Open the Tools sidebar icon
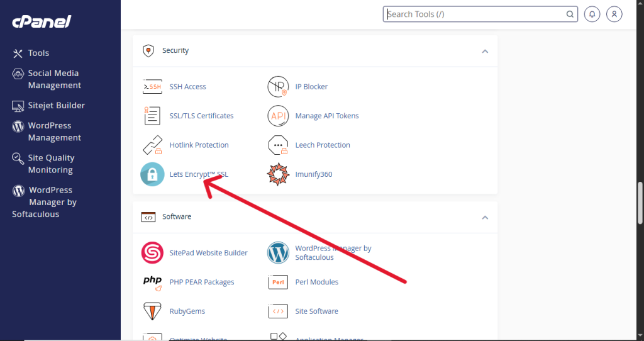The height and width of the screenshot is (341, 644). pos(18,53)
